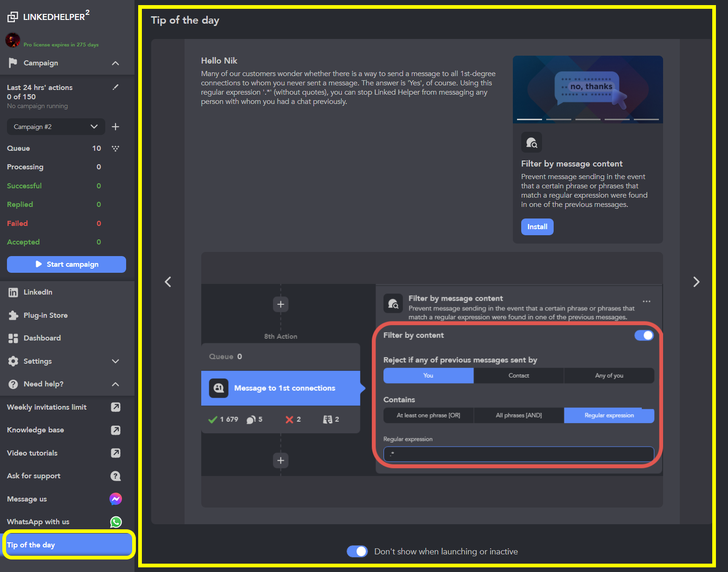Open Knowledge base link

click(x=36, y=430)
